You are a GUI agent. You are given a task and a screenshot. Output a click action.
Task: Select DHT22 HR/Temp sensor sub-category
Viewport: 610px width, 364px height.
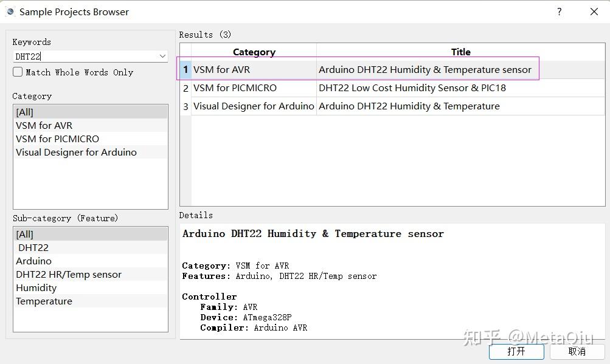(90, 274)
